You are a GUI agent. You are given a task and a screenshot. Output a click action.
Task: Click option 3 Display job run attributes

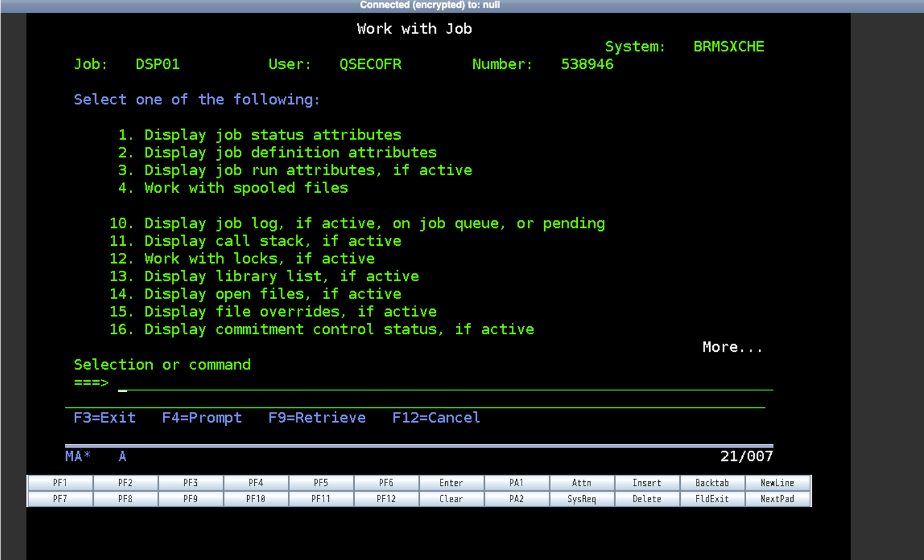point(295,170)
